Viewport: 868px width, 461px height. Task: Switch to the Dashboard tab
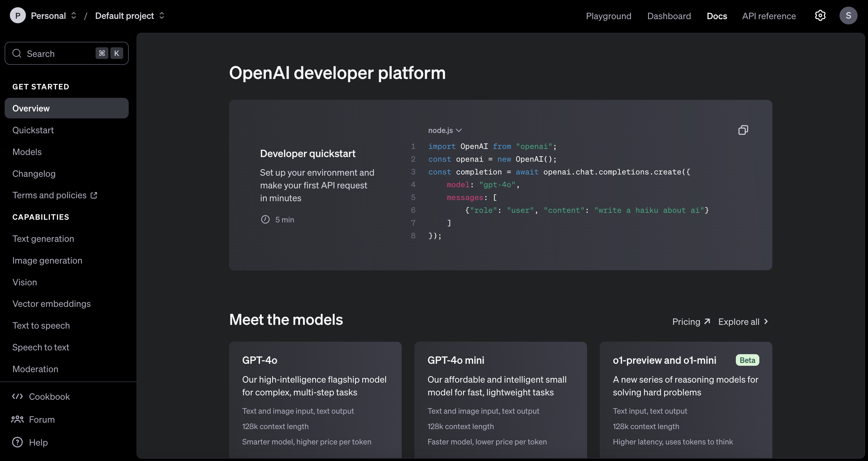669,16
